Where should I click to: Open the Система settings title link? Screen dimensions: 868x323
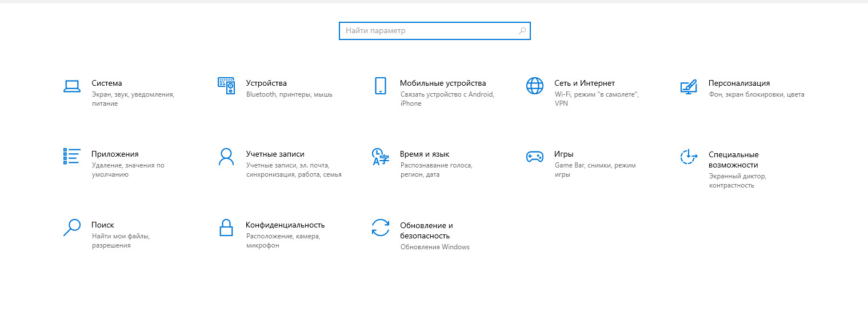pyautogui.click(x=107, y=83)
